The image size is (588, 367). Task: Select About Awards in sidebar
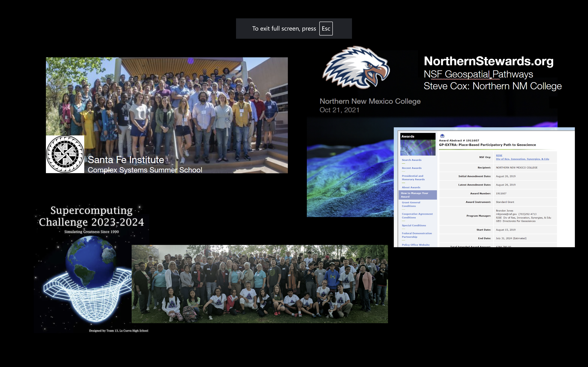411,187
